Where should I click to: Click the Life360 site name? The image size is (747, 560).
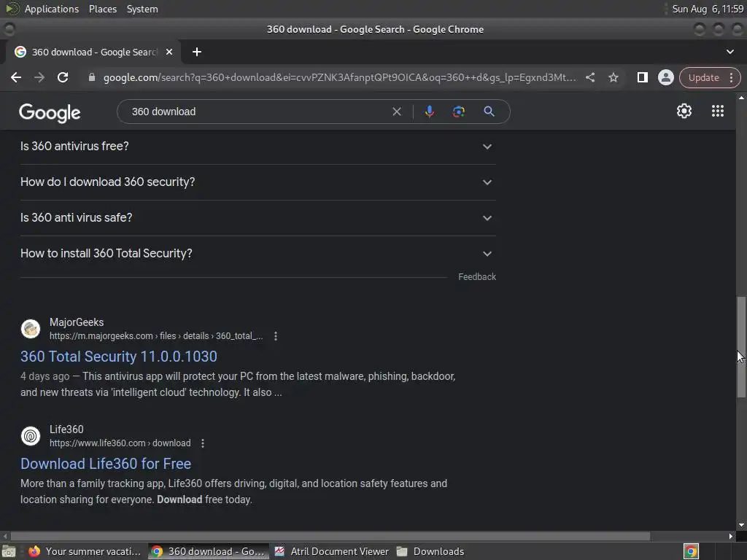click(66, 429)
